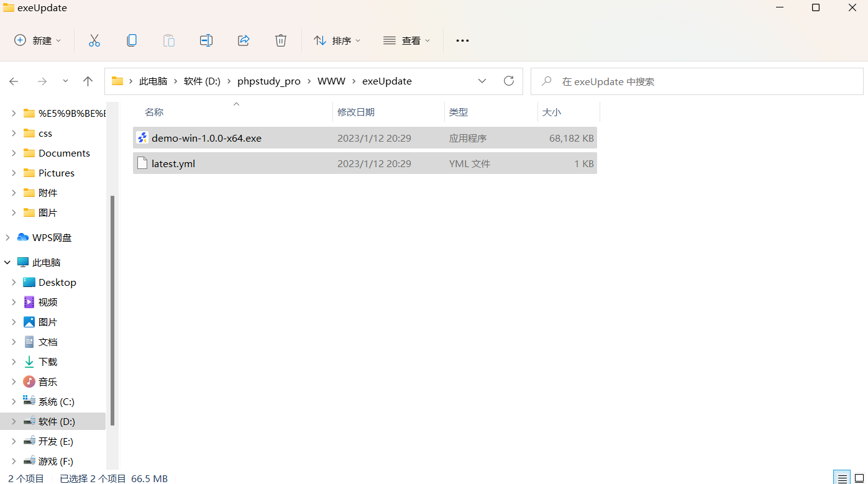Open the 查看 view options dropdown
The image size is (868, 484).
pyautogui.click(x=407, y=40)
